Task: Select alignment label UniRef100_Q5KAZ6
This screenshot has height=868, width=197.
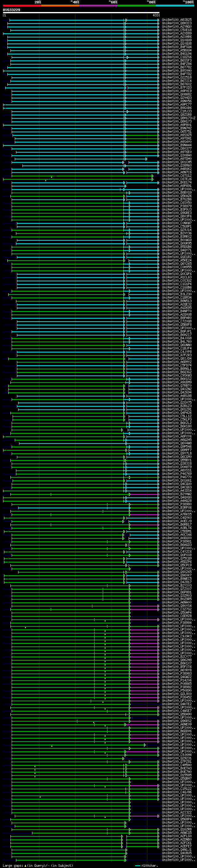Action: [177, 196]
